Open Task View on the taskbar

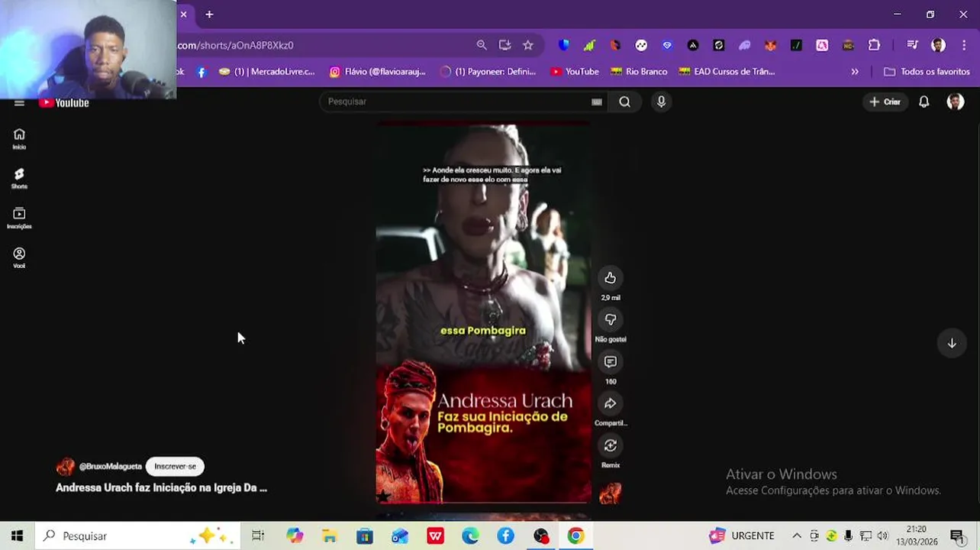258,536
